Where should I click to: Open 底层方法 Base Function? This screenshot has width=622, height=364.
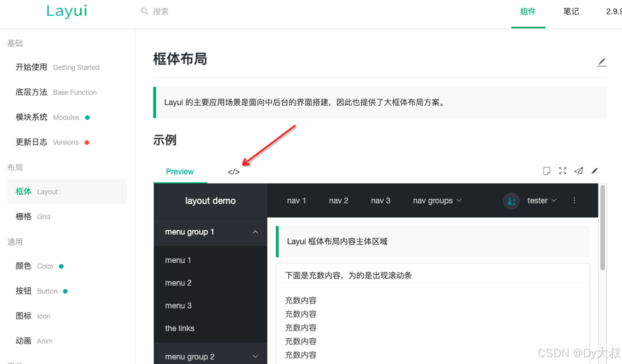pyautogui.click(x=56, y=92)
